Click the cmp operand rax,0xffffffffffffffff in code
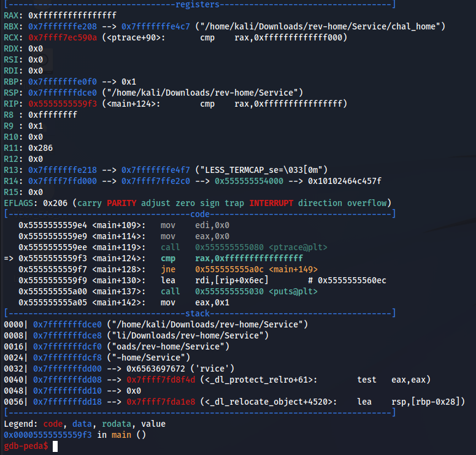The image size is (476, 455). tap(249, 258)
